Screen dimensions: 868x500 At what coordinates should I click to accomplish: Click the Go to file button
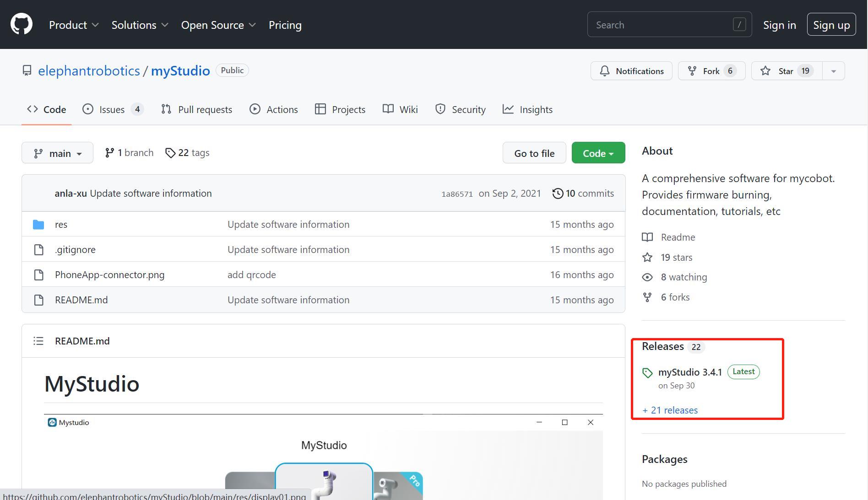pyautogui.click(x=534, y=153)
